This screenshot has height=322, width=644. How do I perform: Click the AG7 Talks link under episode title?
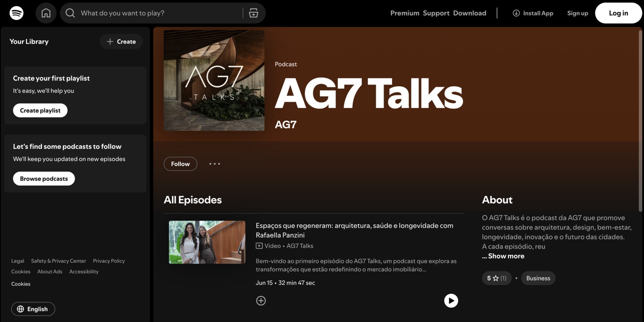(300, 246)
